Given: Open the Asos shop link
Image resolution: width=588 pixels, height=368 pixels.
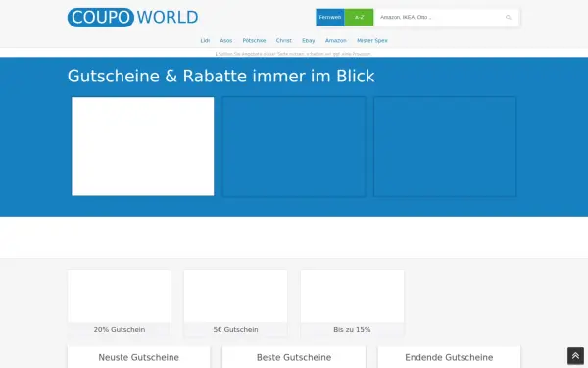Looking at the screenshot, I should pos(225,40).
